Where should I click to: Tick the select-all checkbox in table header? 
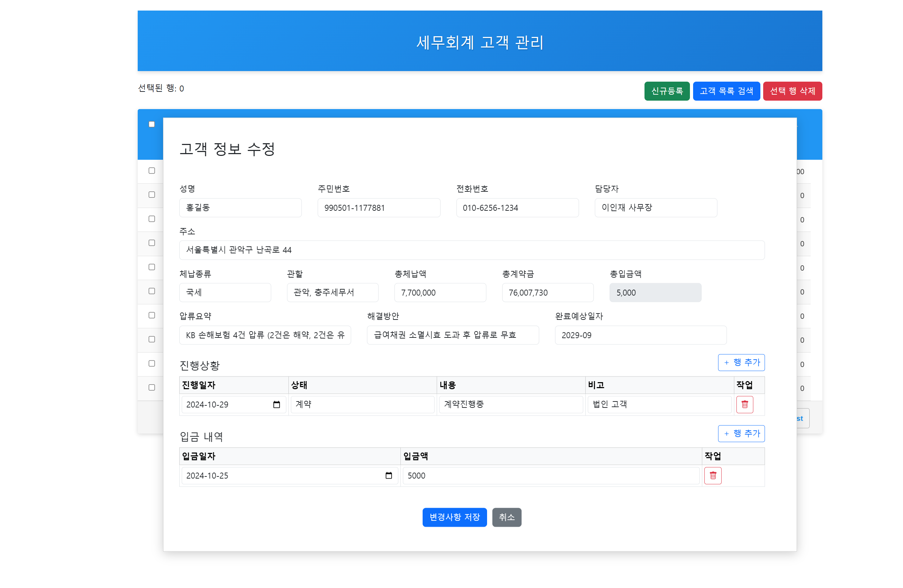pyautogui.click(x=152, y=124)
